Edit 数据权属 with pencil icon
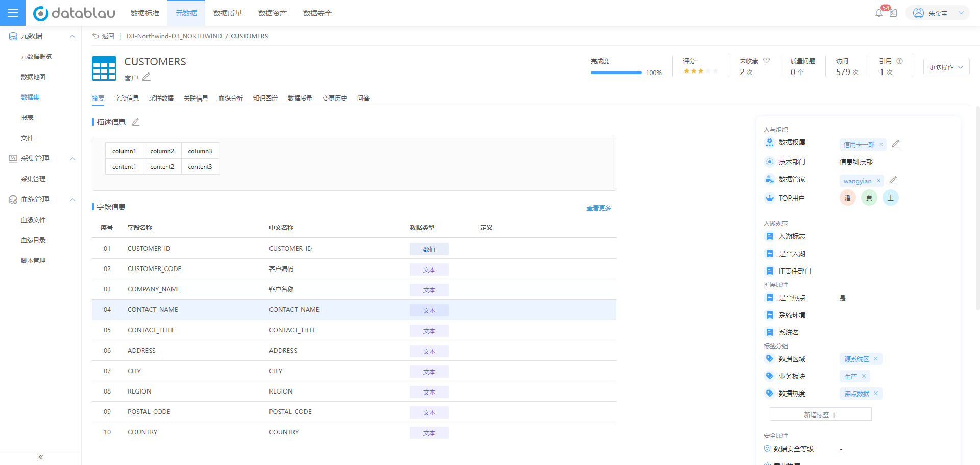Screen dimensions: 980x465 click(x=896, y=144)
